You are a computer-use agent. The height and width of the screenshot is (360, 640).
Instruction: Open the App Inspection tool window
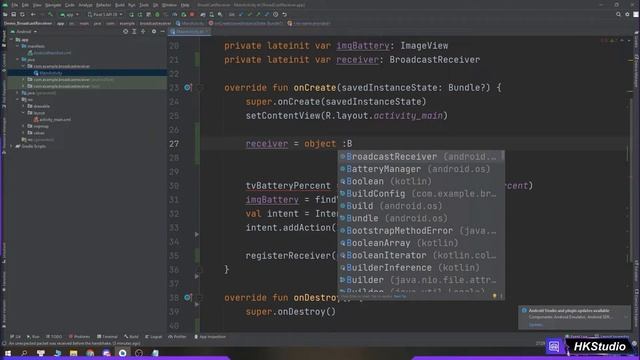point(210,337)
